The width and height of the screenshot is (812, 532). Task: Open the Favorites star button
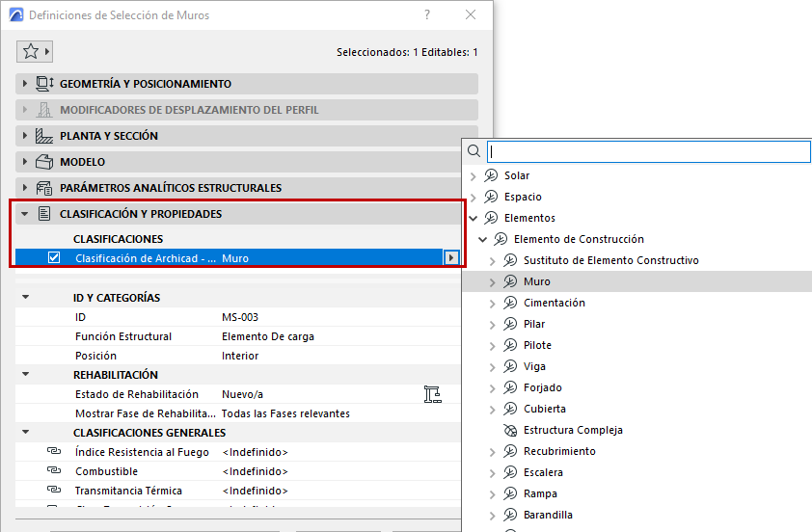(x=35, y=51)
